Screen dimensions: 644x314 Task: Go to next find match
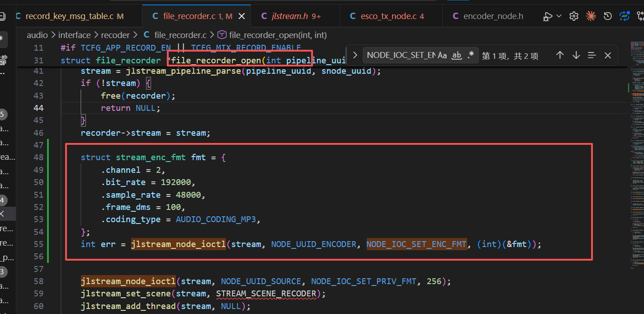pos(576,55)
